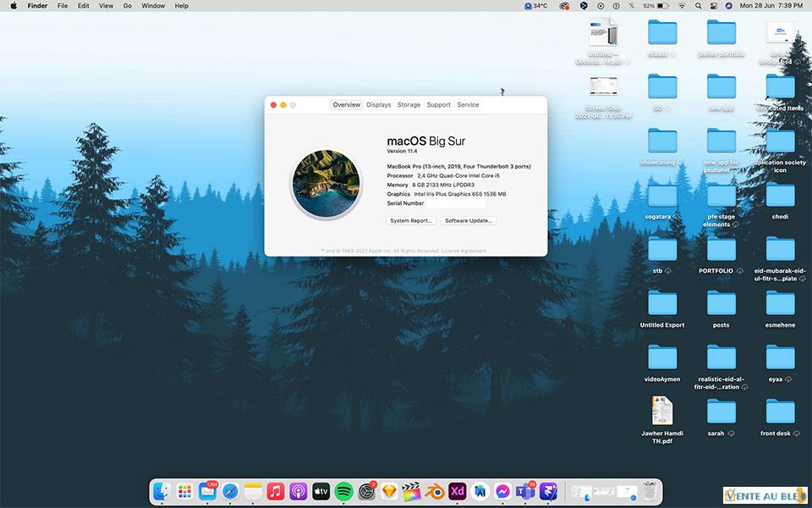Open Microsoft Teams in the Dock
The image size is (812, 508).
pos(525,491)
